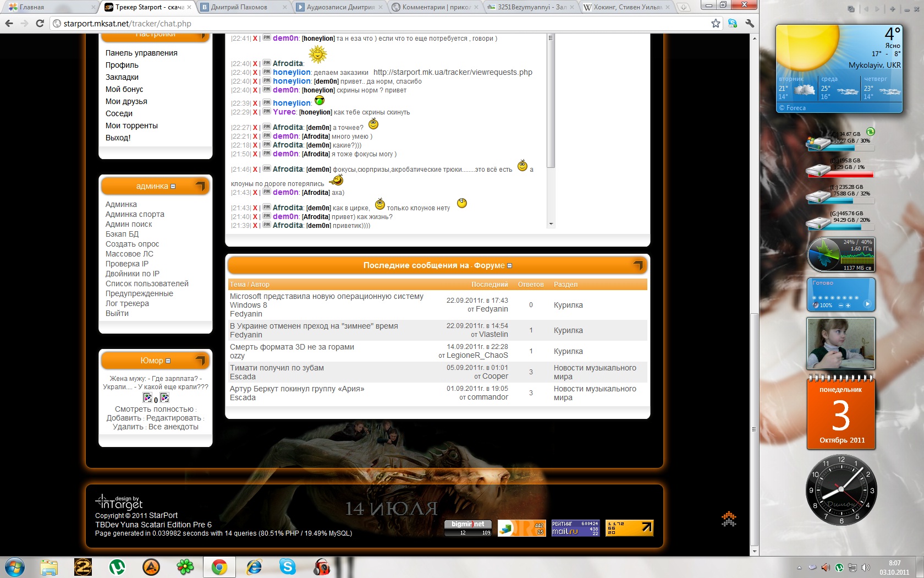The image size is (924, 578).
Task: Open the Start menu orb
Action: point(15,567)
